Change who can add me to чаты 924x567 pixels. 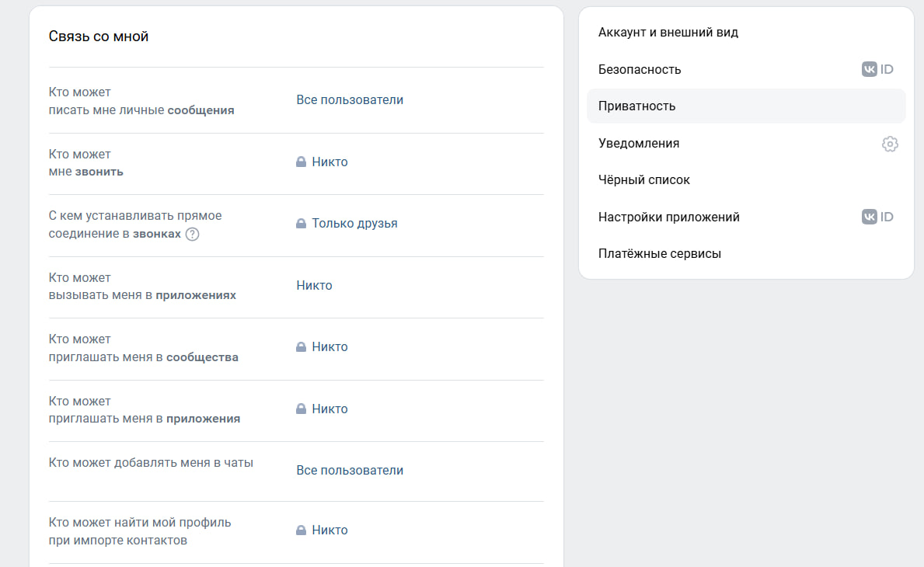[x=350, y=470]
